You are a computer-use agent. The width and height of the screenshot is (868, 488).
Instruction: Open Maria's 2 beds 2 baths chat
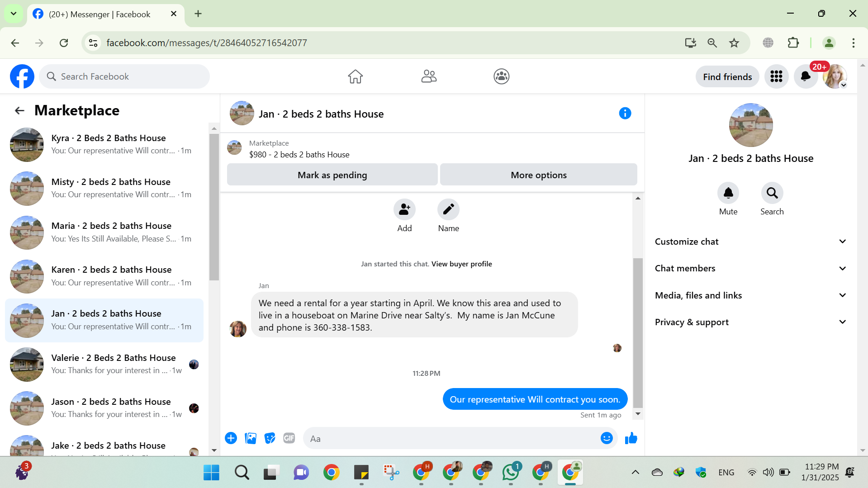point(104,232)
